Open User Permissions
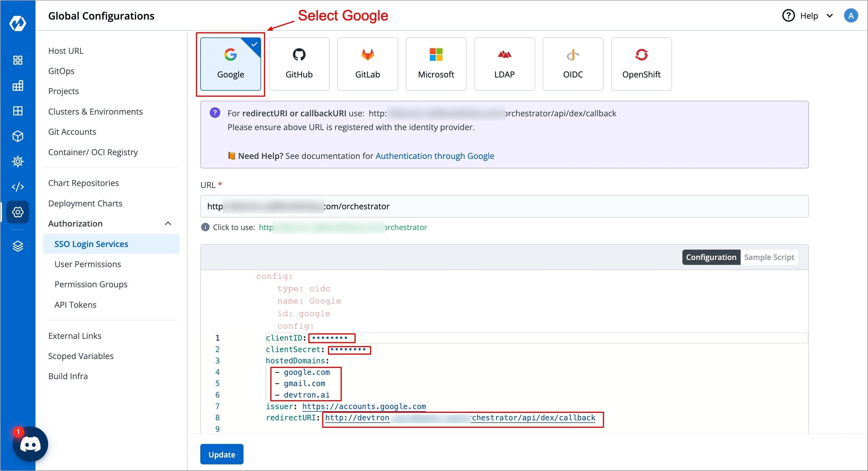The height and width of the screenshot is (471, 868). click(x=88, y=264)
